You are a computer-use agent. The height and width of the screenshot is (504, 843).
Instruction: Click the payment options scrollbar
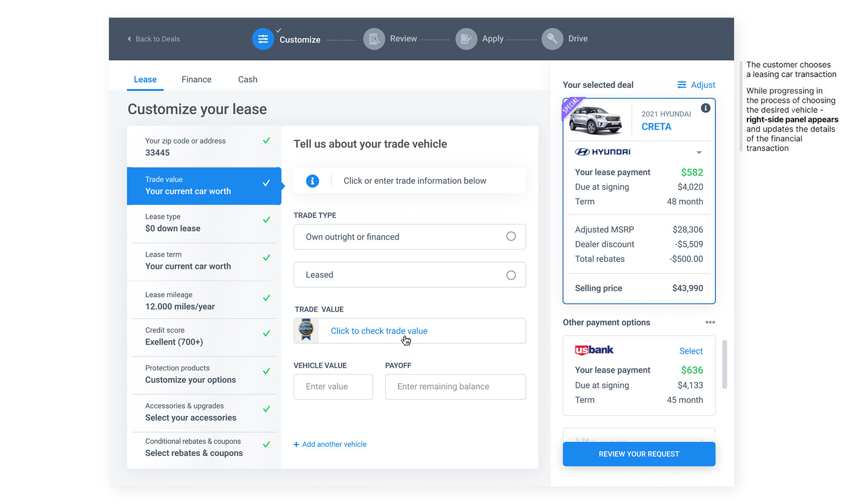pos(724,364)
